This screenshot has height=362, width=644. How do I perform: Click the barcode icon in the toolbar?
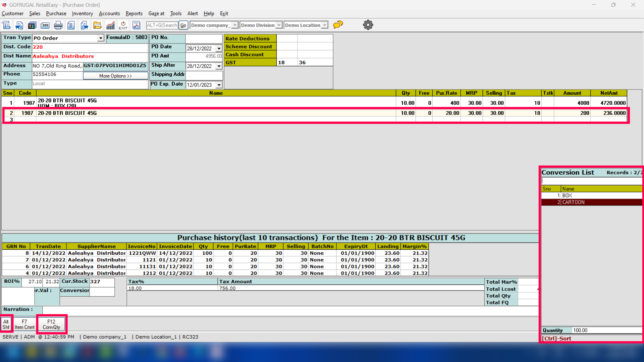tap(45, 25)
